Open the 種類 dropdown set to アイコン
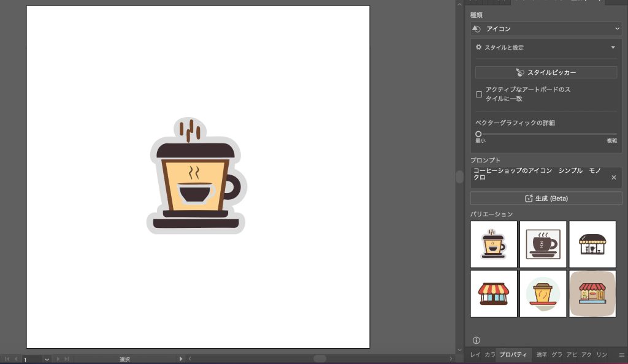The image size is (628, 364). click(x=546, y=29)
